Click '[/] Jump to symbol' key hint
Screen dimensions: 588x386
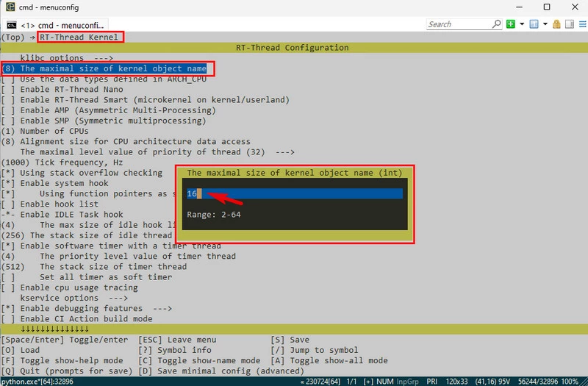tap(315, 351)
